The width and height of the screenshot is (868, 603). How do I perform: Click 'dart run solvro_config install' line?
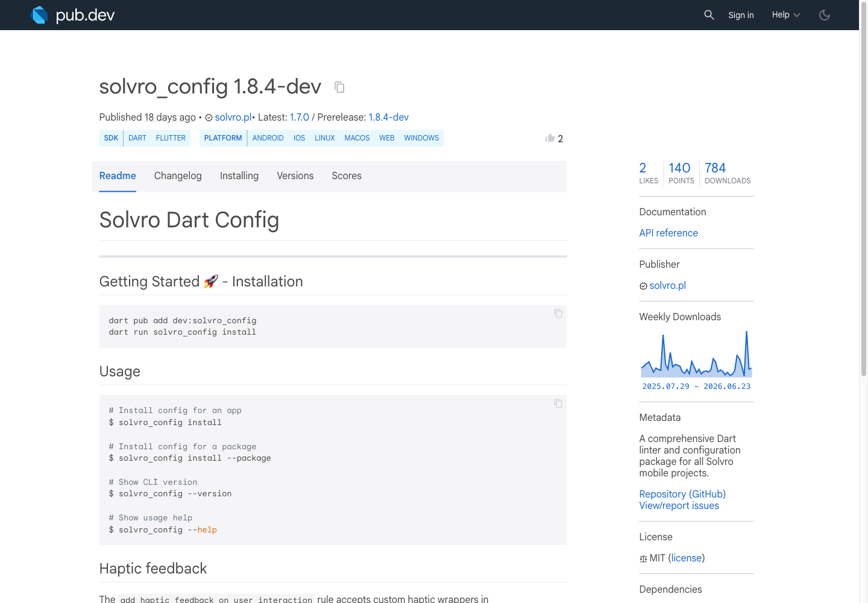[183, 332]
